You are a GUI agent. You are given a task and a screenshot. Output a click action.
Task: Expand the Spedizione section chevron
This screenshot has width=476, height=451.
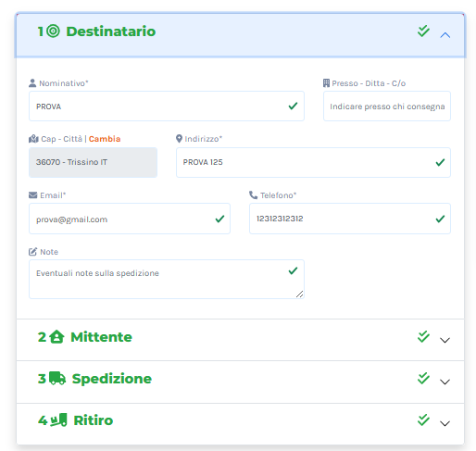(x=445, y=382)
